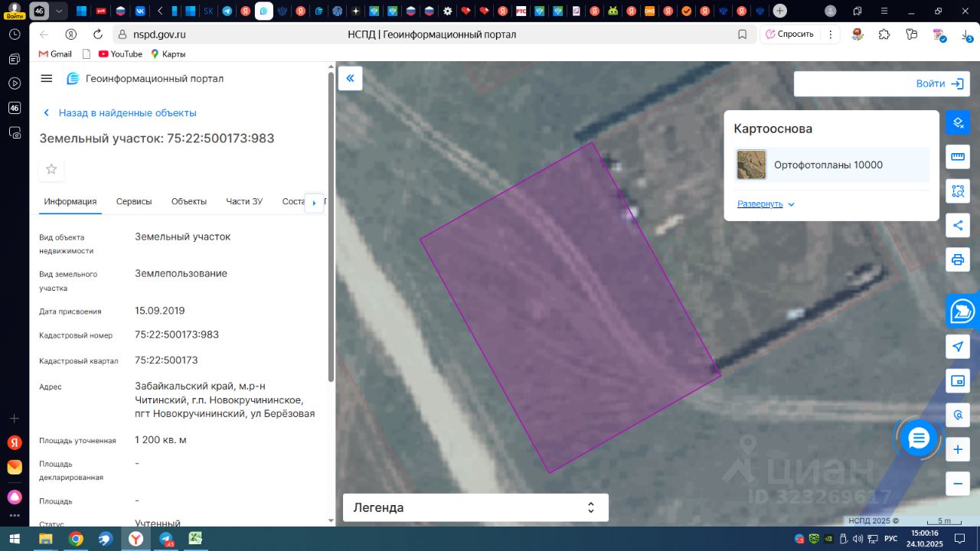Screen dimensions: 980x551
Task: Add the land parcel to favorites with the star
Action: (x=51, y=169)
